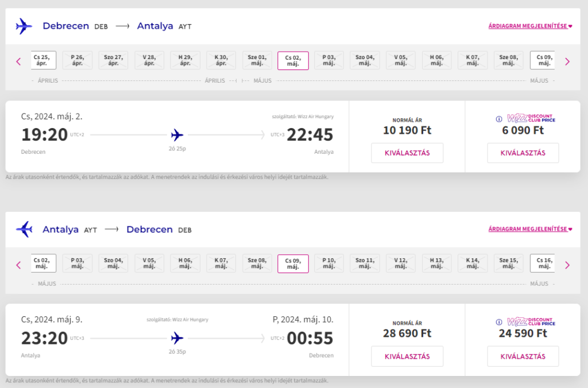This screenshot has width=588, height=388.
Task: Open info icon next to outbound Wizz Discount Club price
Action: [x=499, y=119]
